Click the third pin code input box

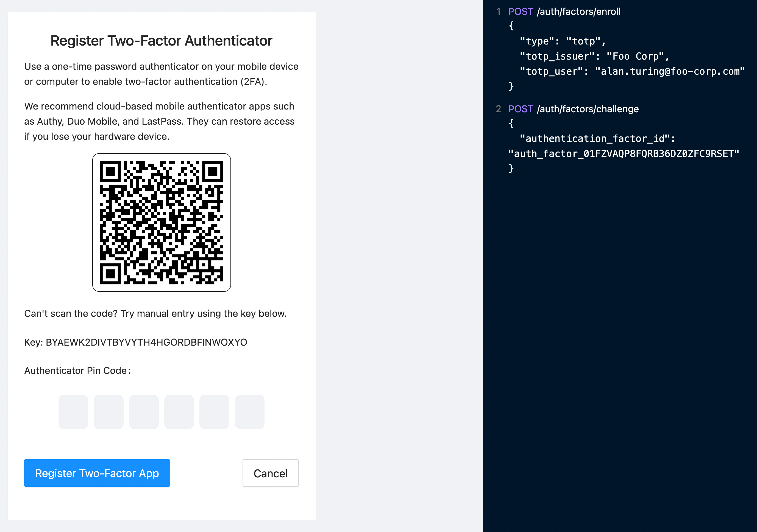pyautogui.click(x=144, y=411)
